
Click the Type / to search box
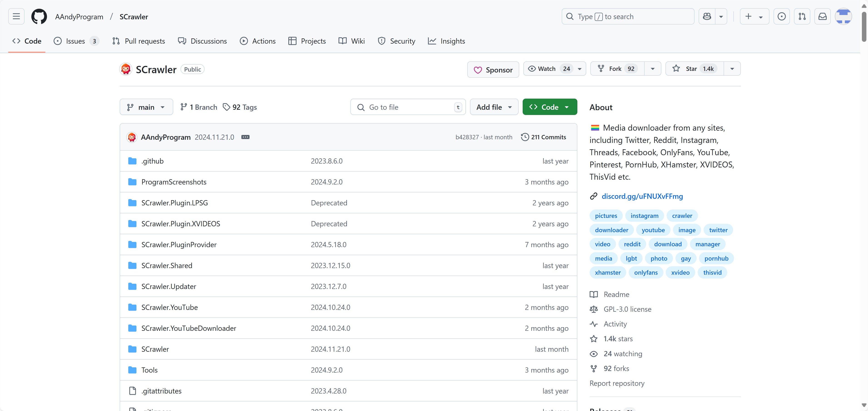pyautogui.click(x=628, y=17)
